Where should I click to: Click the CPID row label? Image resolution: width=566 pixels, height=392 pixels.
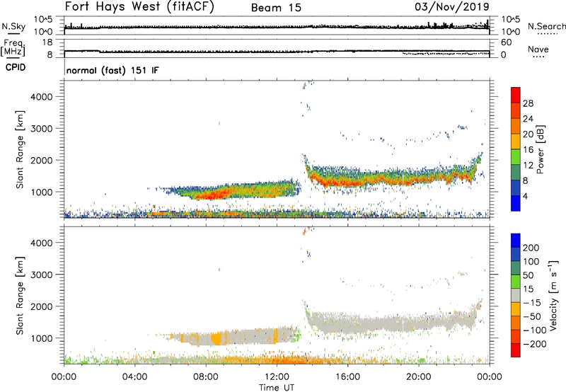click(15, 67)
